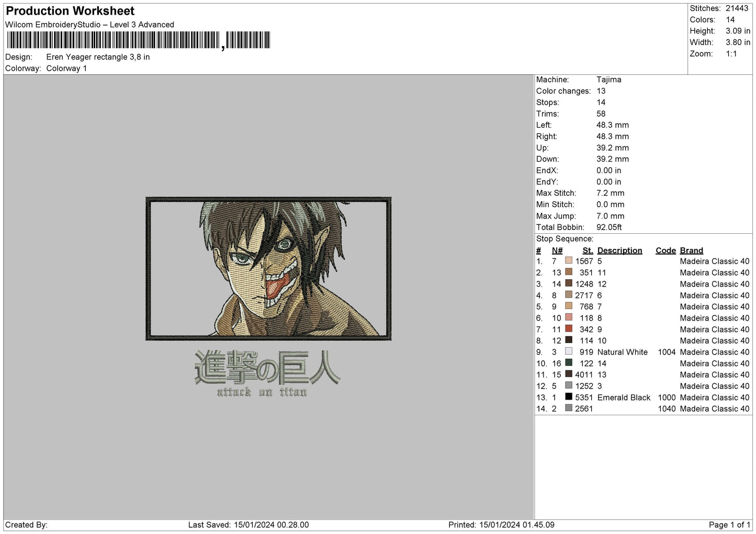
Task: Click the Color changes value 13
Action: (601, 91)
